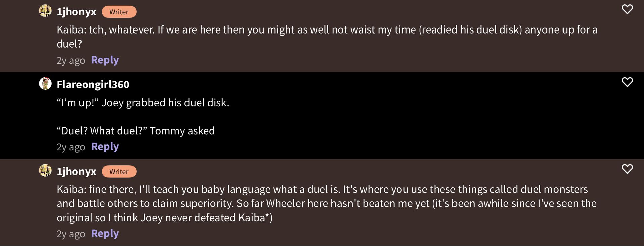Reply to the 'anyone up for a duel?' comment
644x246 pixels.
tap(105, 60)
